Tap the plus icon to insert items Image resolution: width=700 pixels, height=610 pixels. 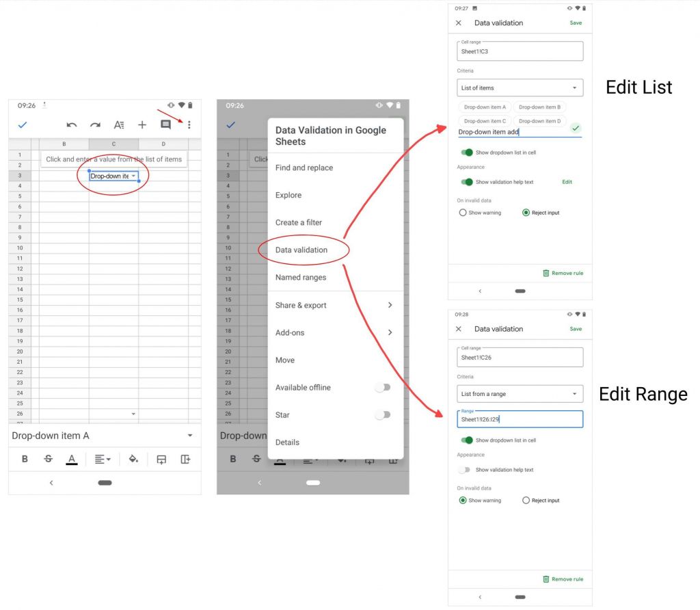[x=142, y=125]
